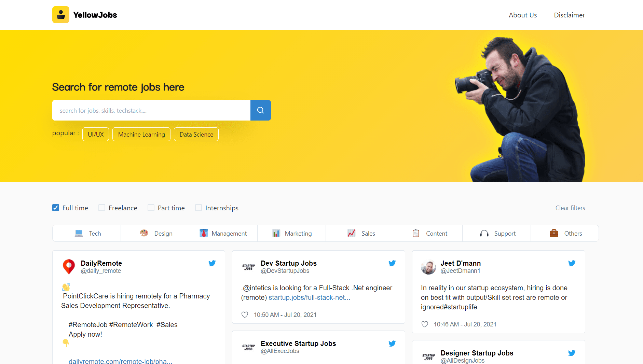The width and height of the screenshot is (643, 364).
Task: Open the startup.jobs/full-stack-net link
Action: tap(309, 297)
